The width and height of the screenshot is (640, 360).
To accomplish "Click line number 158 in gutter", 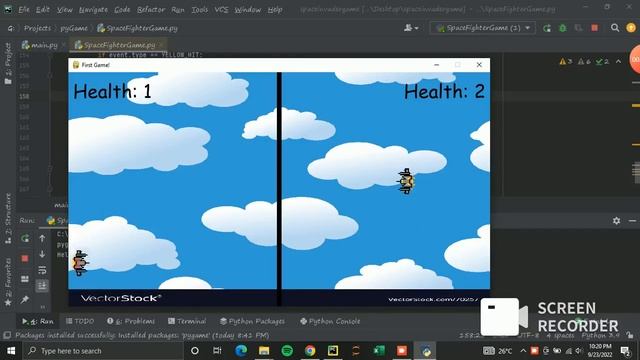I will (x=24, y=96).
